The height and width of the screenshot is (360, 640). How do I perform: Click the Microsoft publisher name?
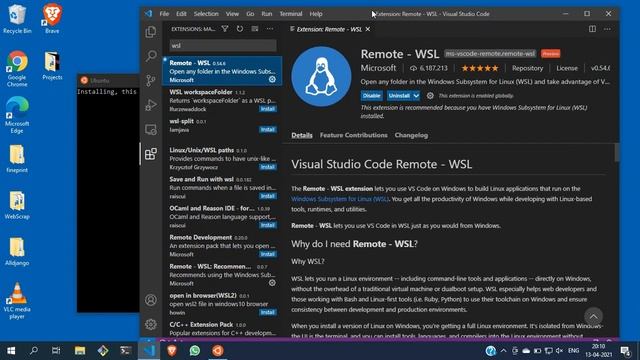(x=378, y=68)
